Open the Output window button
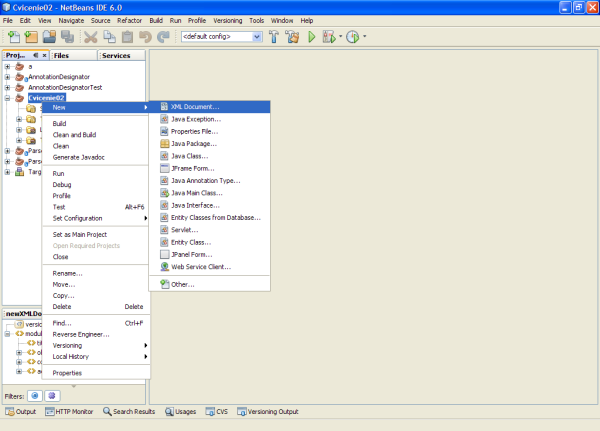The height and width of the screenshot is (431, 600). pyautogui.click(x=21, y=411)
